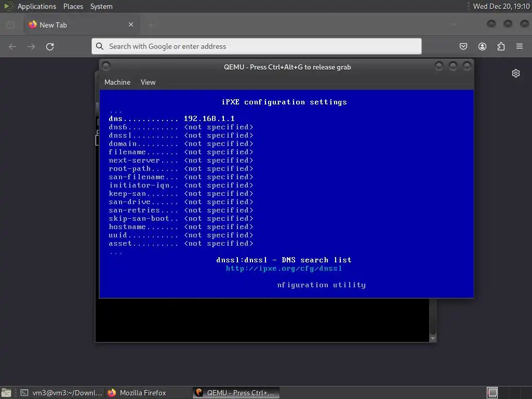
Task: Open the Firefox account icon
Action: [x=482, y=46]
